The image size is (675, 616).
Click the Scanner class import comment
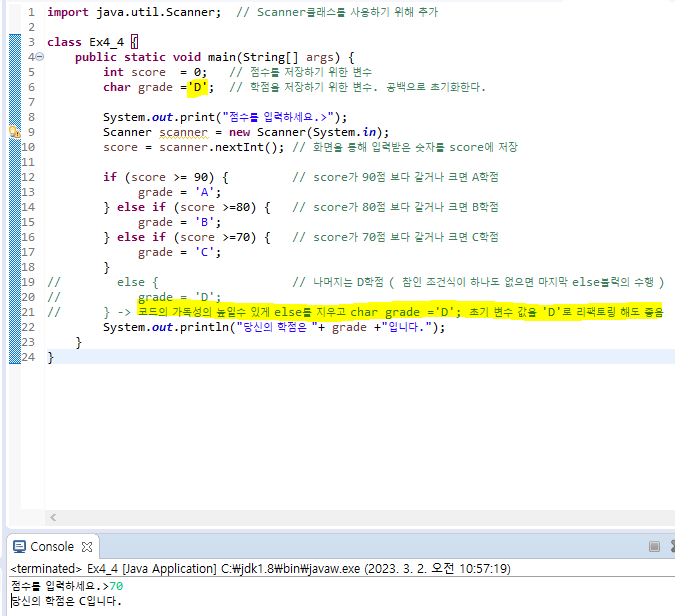[x=337, y=12]
